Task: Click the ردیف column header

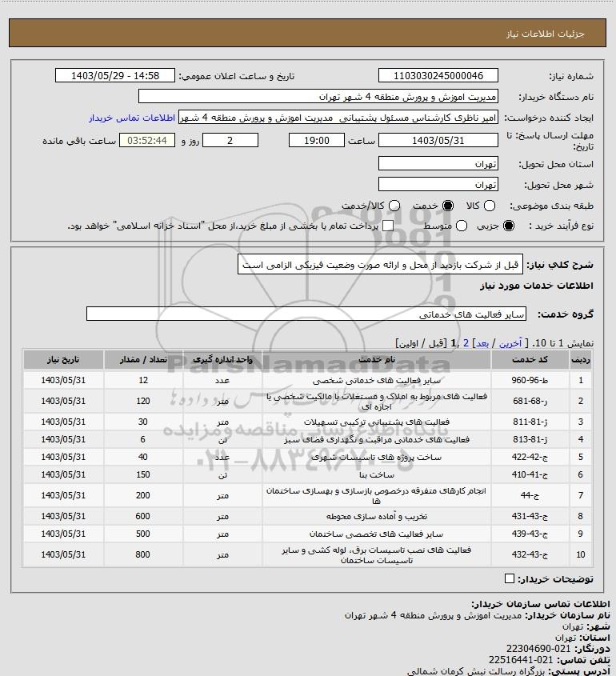Action: coord(580,359)
